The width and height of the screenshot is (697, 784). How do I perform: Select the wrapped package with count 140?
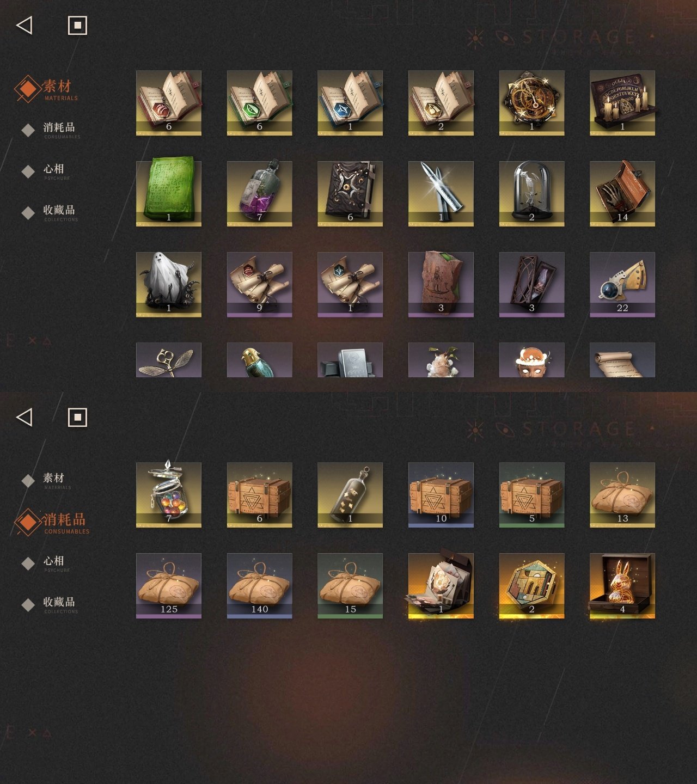pos(260,586)
